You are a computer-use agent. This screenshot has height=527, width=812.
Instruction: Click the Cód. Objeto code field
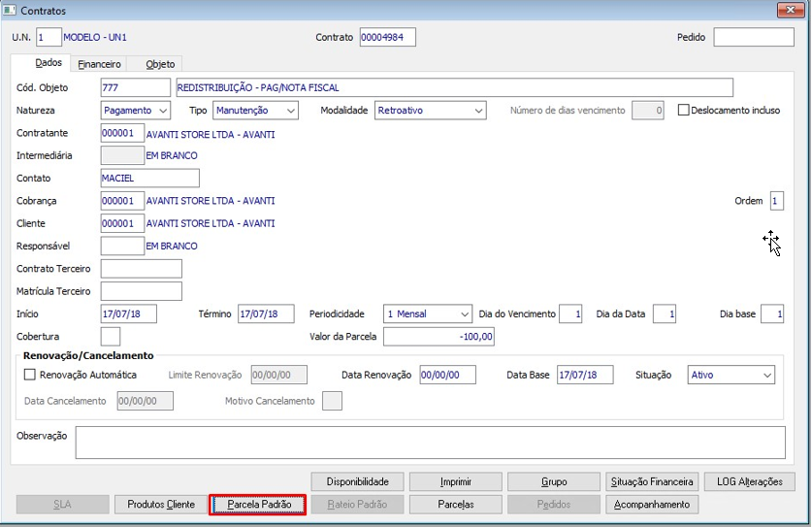pyautogui.click(x=136, y=87)
